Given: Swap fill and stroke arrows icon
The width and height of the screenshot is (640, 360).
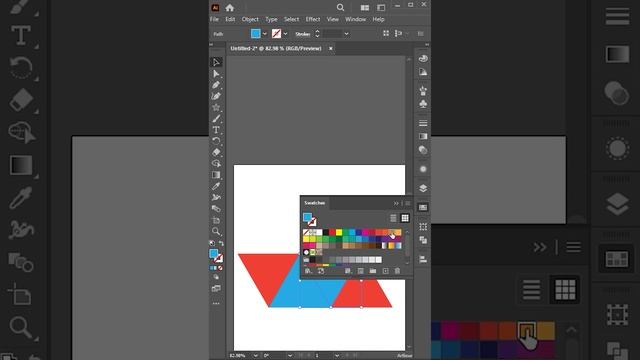Looking at the screenshot, I should tap(221, 244).
